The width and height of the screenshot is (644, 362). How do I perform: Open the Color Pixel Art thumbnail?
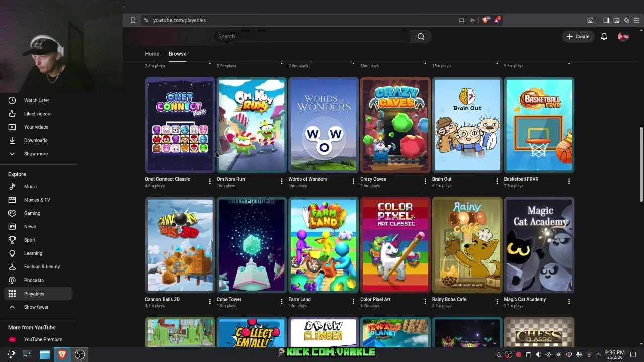click(x=395, y=245)
